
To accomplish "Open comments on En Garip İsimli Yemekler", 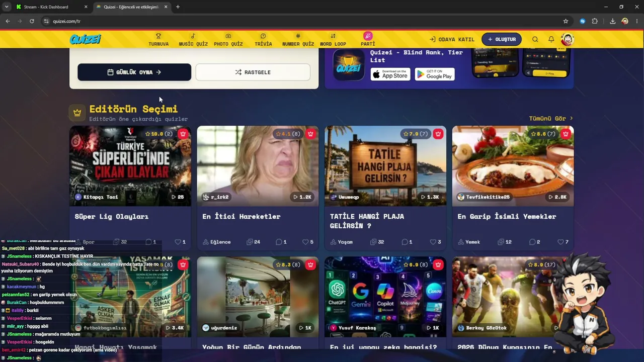I will pyautogui.click(x=534, y=242).
